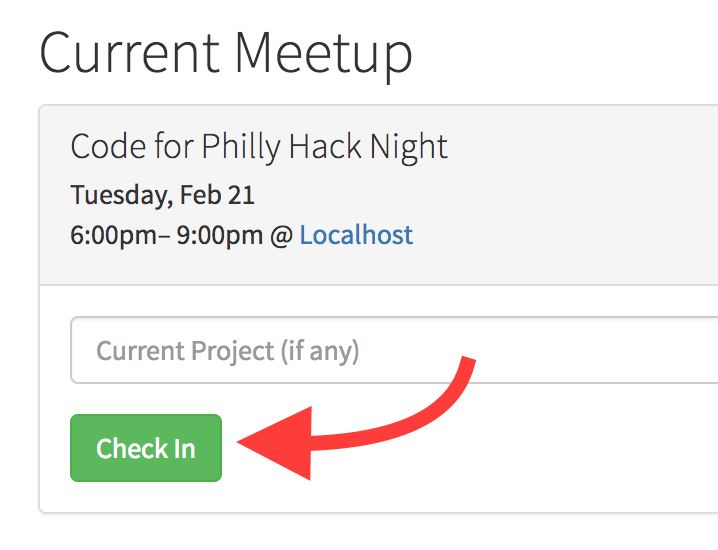This screenshot has width=718, height=550.
Task: Select the Code for Philly Hack Night title
Action: 259,147
